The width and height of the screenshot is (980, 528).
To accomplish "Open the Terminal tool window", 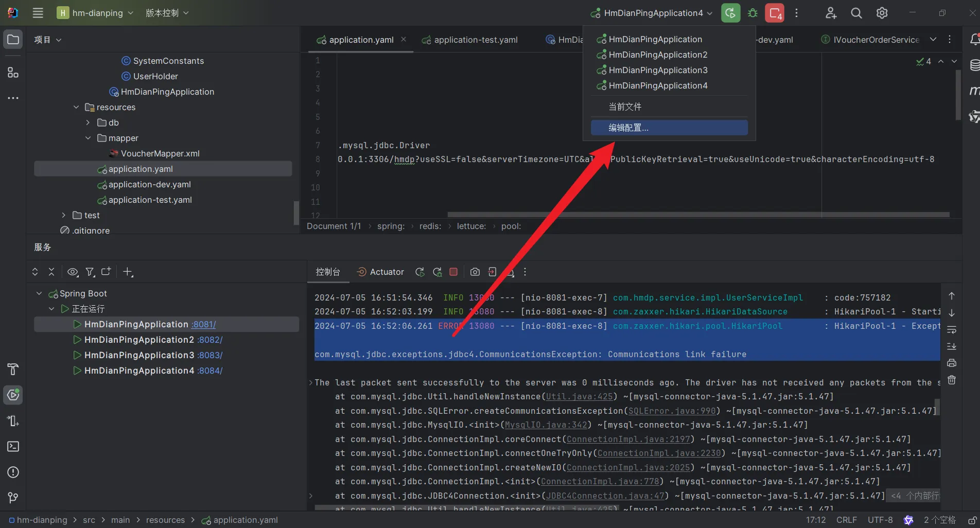I will [x=13, y=446].
